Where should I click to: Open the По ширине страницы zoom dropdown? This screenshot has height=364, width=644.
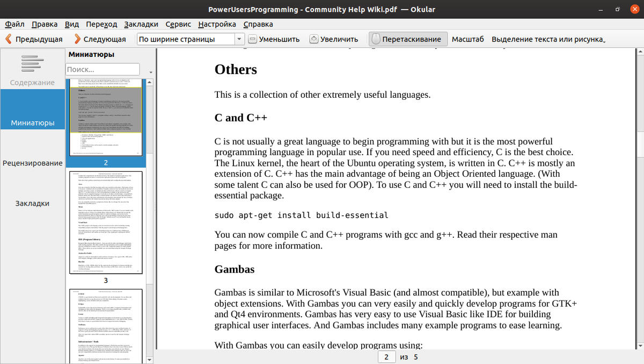pyautogui.click(x=191, y=39)
